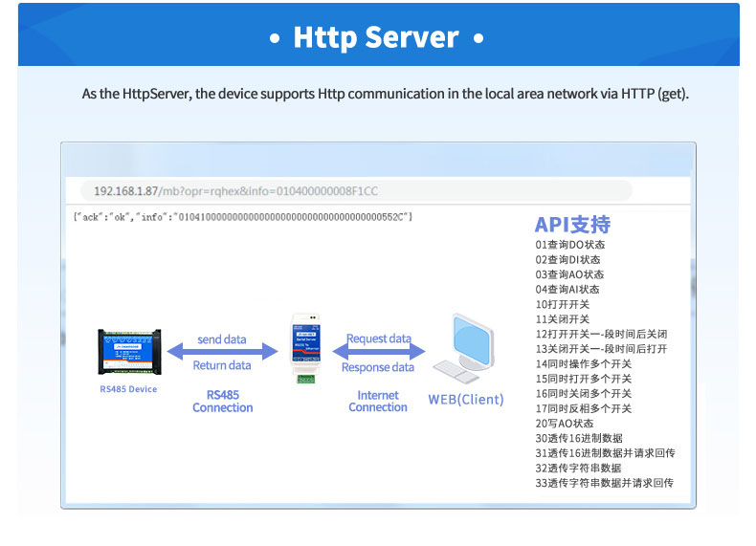Click the 'Return data' arrow label
The height and width of the screenshot is (546, 756).
222,365
